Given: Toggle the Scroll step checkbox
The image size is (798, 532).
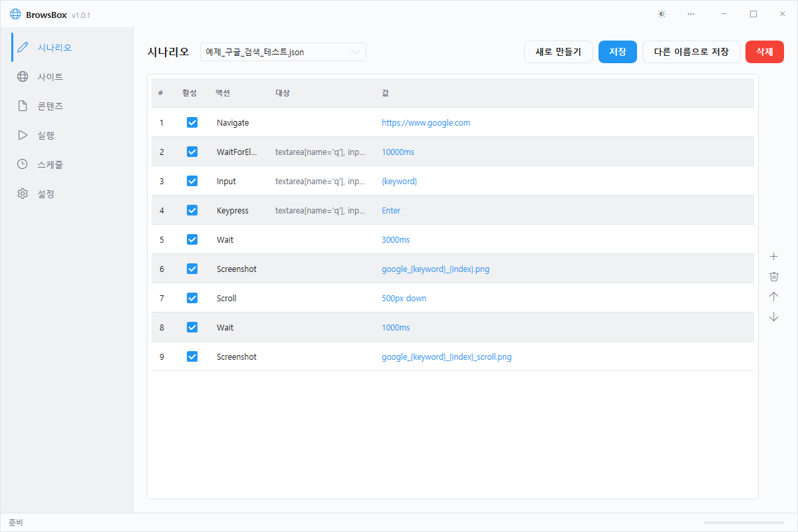Looking at the screenshot, I should point(192,298).
